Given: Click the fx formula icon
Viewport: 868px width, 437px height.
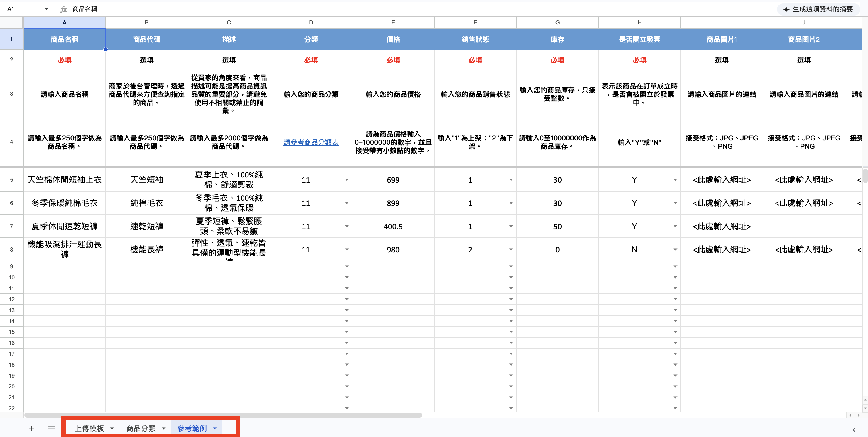Looking at the screenshot, I should (64, 9).
